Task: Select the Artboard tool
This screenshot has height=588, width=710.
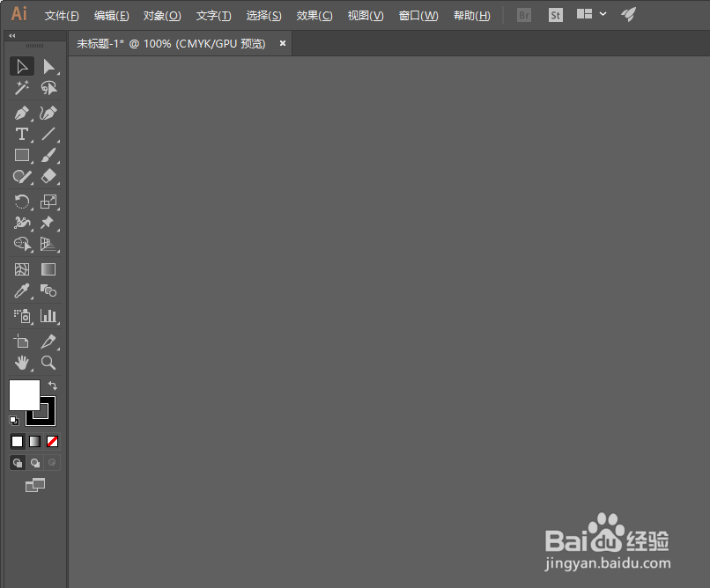Action: tap(22, 342)
